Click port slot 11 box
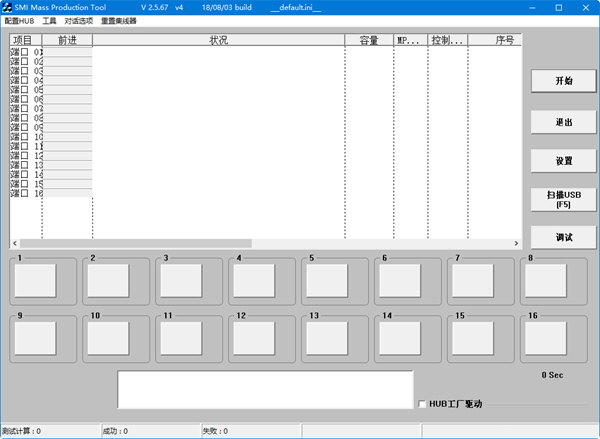 pyautogui.click(x=181, y=338)
